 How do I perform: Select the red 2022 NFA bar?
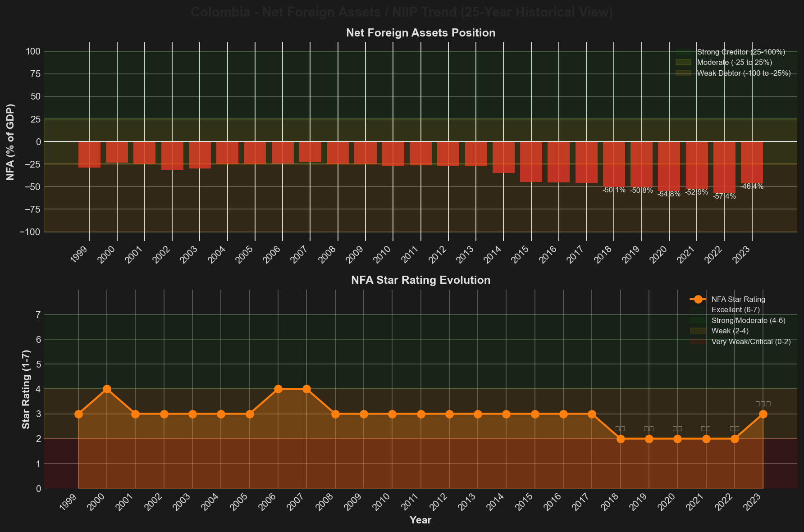click(724, 168)
